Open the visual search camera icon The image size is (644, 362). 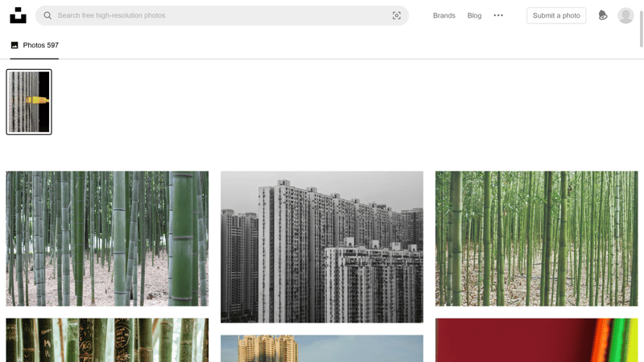(396, 15)
